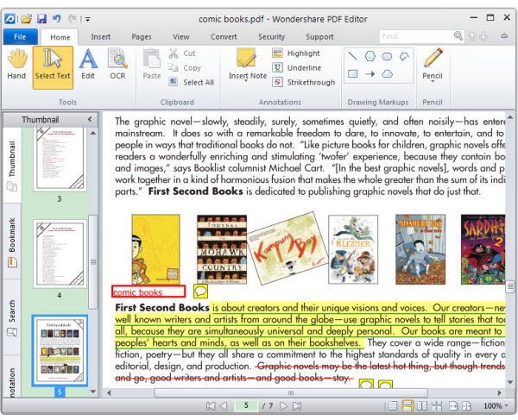Copy the selected content

[185, 67]
